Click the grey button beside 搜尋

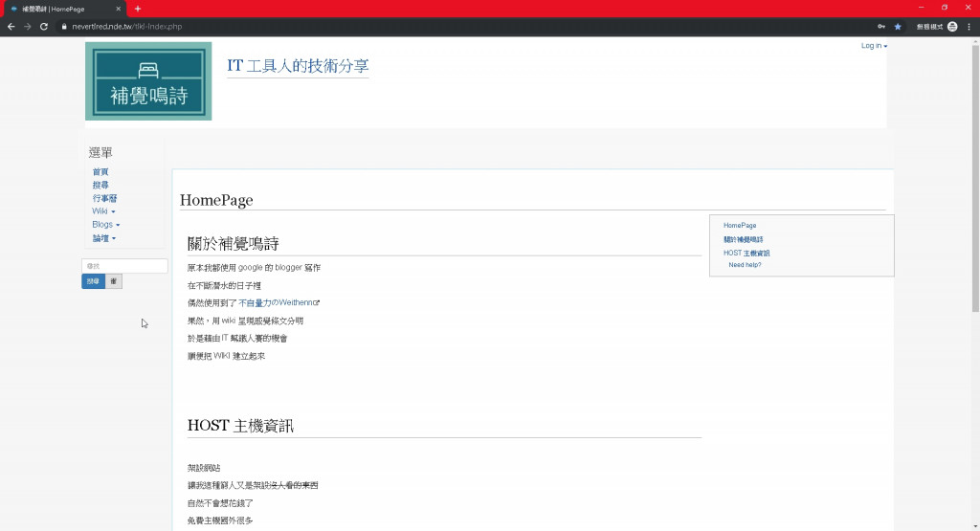pos(113,281)
